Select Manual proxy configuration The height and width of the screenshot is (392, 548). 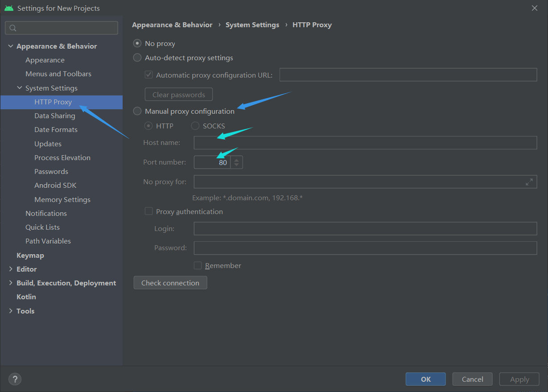coord(137,111)
